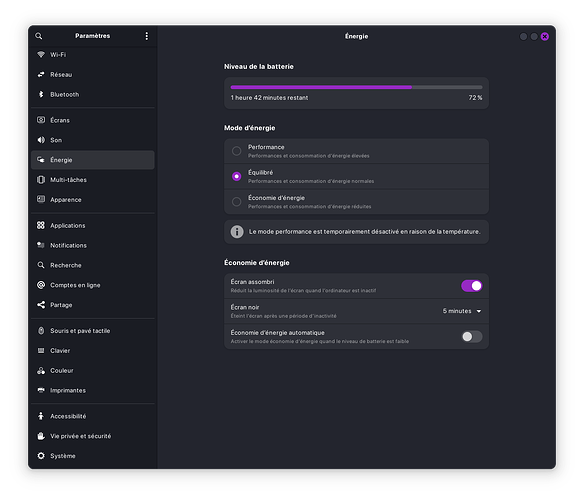Open the Écran noir 5 minutes dropdown

click(x=462, y=311)
